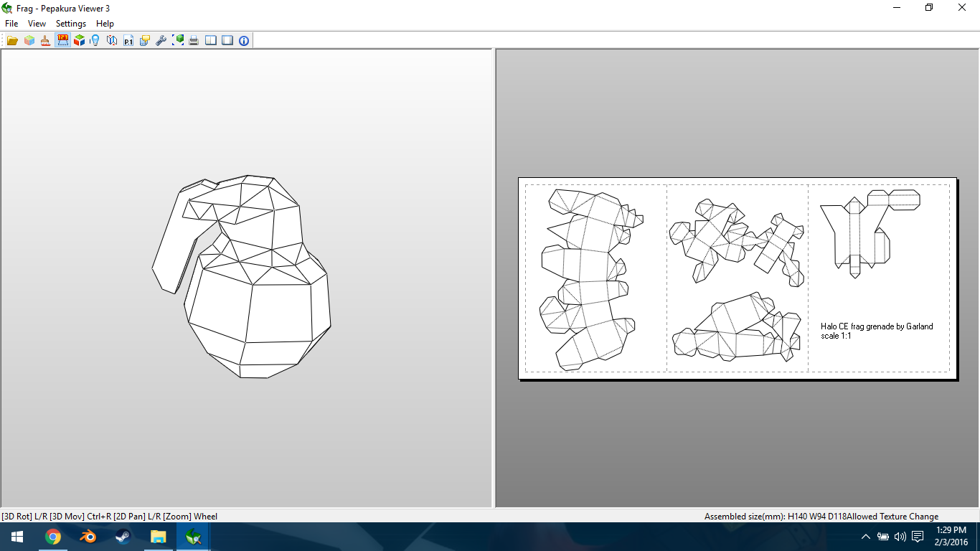Toggle the texture display cube icon
The height and width of the screenshot is (551, 980).
click(x=29, y=41)
